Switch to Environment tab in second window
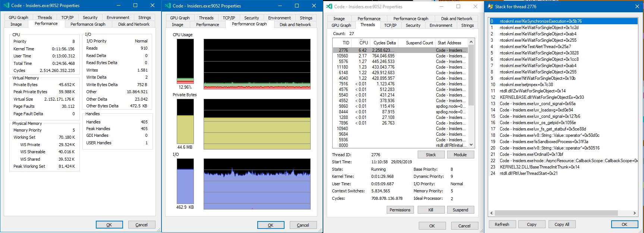Viewport: 644px width, 233px height. pyautogui.click(x=279, y=18)
